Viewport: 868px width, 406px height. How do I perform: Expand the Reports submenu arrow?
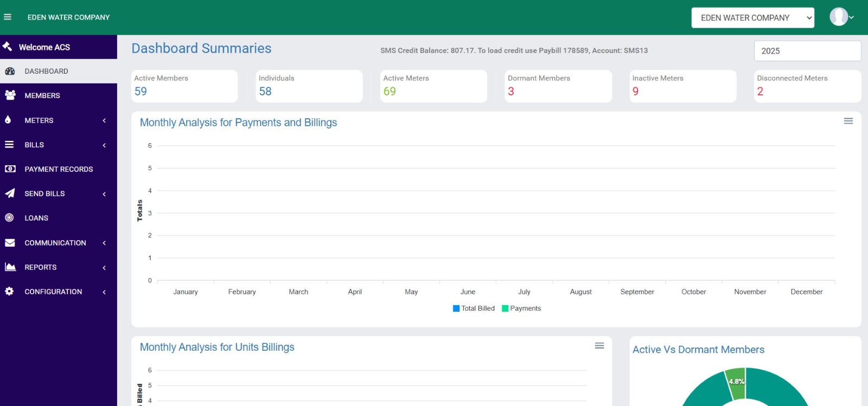pyautogui.click(x=104, y=268)
